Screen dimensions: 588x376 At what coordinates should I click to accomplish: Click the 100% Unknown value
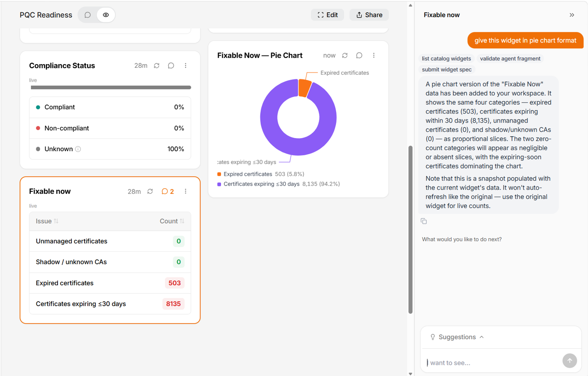[176, 149]
